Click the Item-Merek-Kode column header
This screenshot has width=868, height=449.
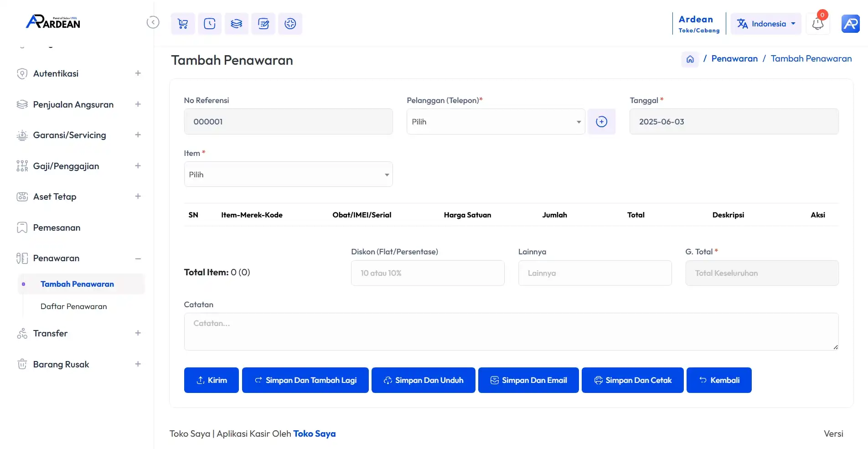point(252,215)
